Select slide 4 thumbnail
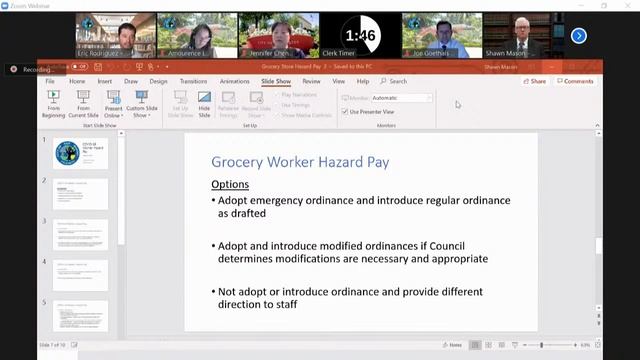The height and width of the screenshot is (360, 640). click(80, 276)
